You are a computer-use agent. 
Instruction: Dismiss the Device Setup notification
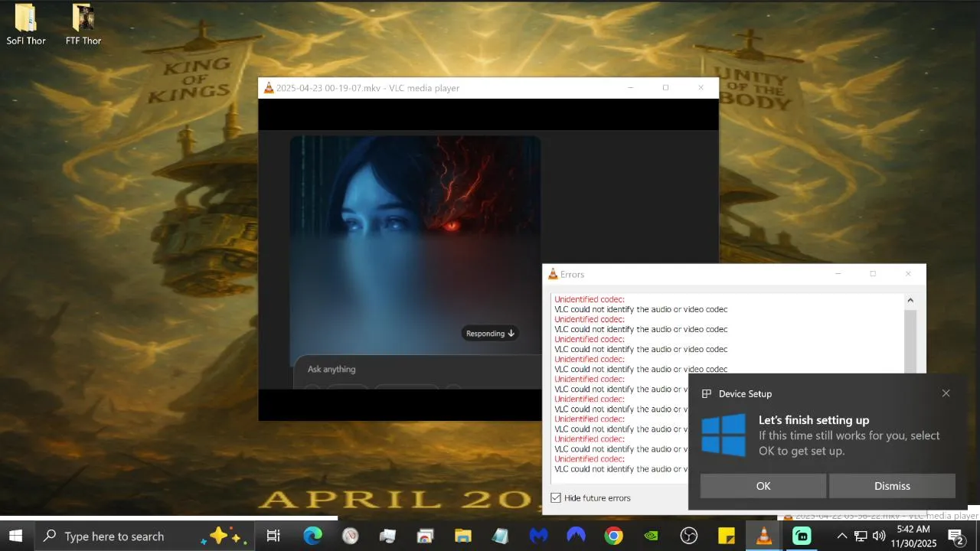click(x=892, y=486)
